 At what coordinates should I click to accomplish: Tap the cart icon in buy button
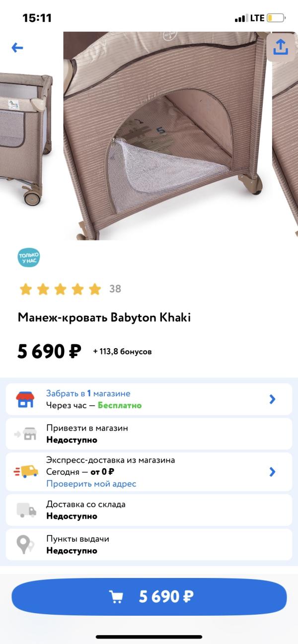tap(116, 596)
